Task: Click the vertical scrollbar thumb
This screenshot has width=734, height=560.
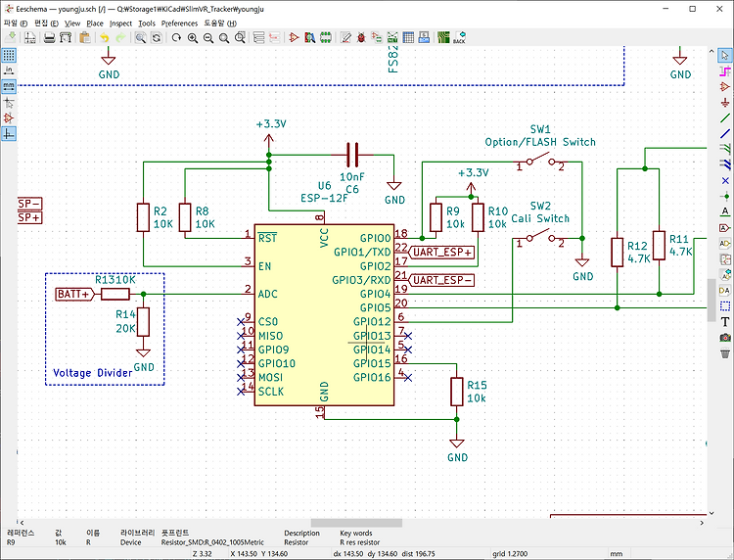Action: click(x=711, y=301)
